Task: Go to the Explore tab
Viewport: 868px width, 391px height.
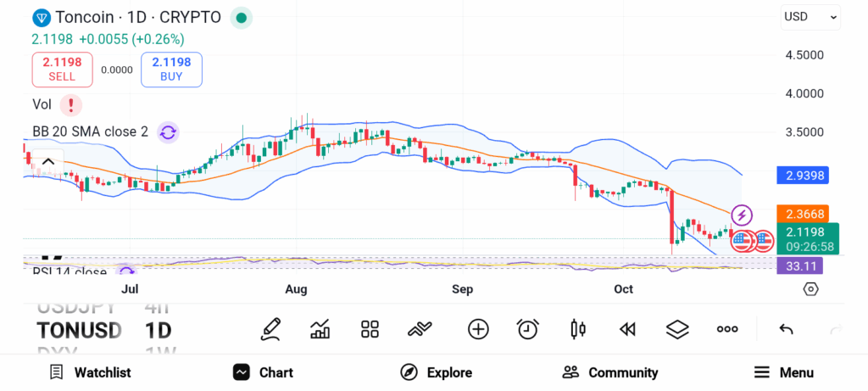Action: (x=436, y=372)
